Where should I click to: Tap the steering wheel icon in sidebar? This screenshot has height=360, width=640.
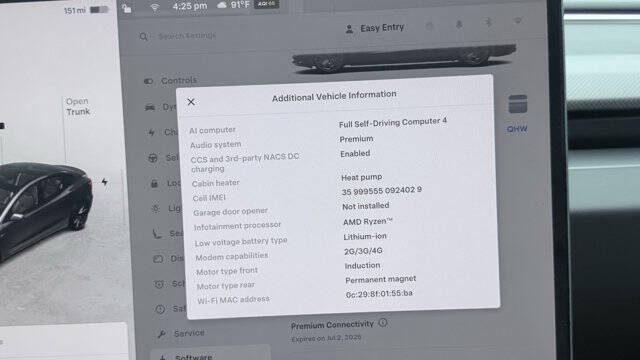153,158
